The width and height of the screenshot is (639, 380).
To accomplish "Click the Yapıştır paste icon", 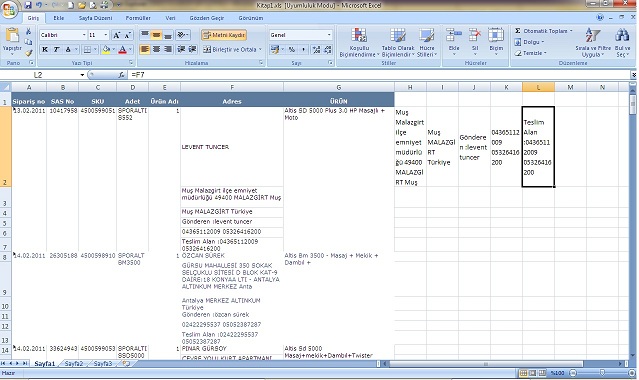I will (12, 35).
